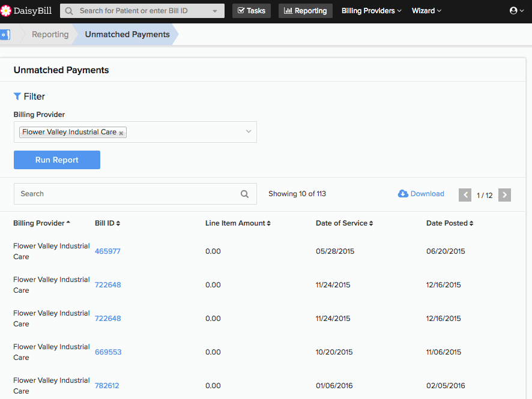Click the blue home breadcrumb icon
This screenshot has height=399, width=532.
[x=5, y=35]
